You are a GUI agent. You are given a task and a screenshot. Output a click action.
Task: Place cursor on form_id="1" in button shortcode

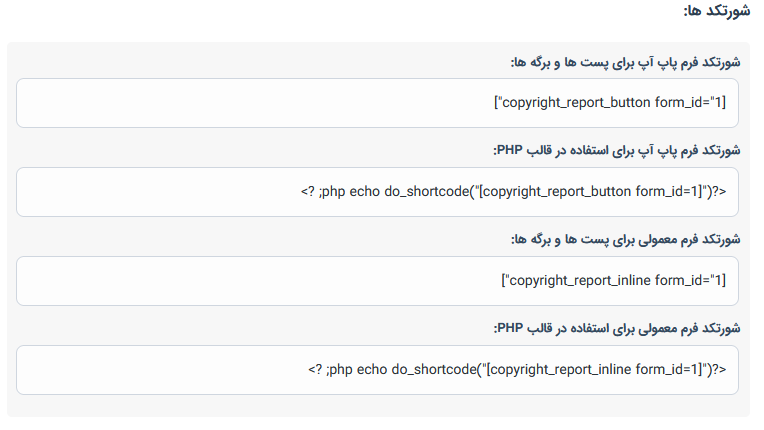(688, 103)
